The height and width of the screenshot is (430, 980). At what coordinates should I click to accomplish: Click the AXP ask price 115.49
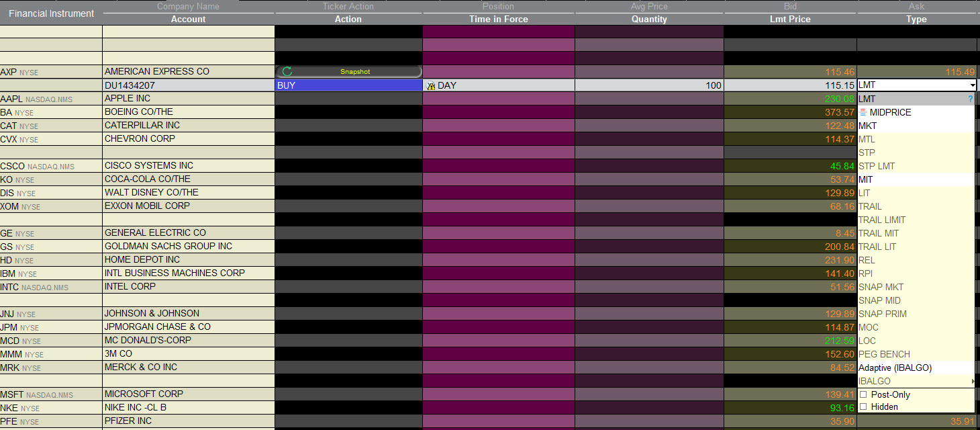[x=960, y=72]
